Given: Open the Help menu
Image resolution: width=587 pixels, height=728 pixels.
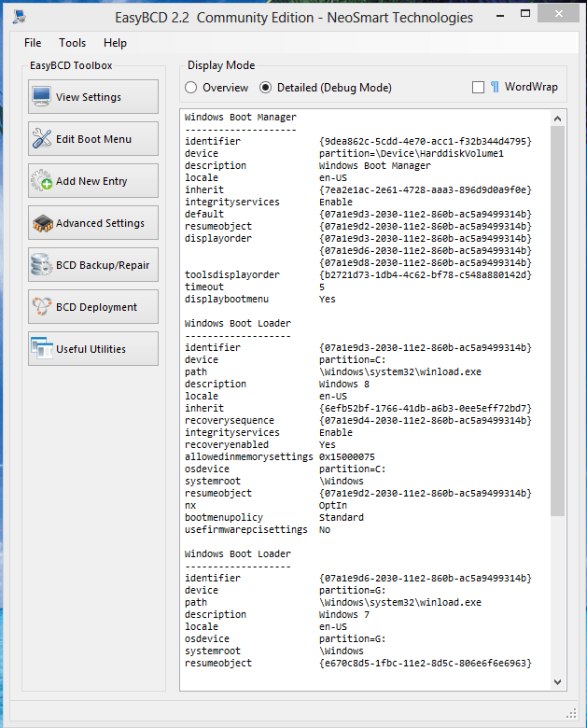Looking at the screenshot, I should 115,43.
